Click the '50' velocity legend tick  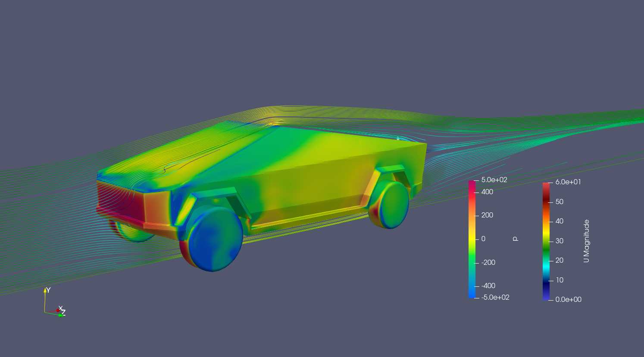pyautogui.click(x=560, y=202)
